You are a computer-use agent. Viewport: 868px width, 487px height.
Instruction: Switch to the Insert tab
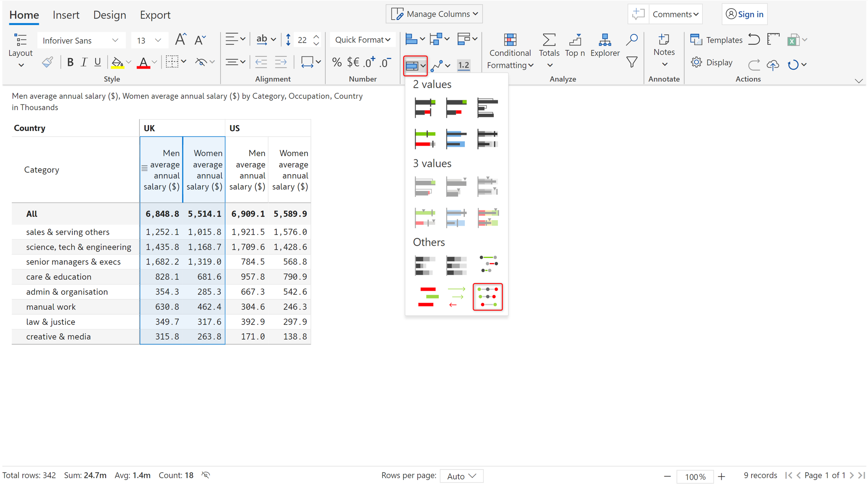click(66, 15)
